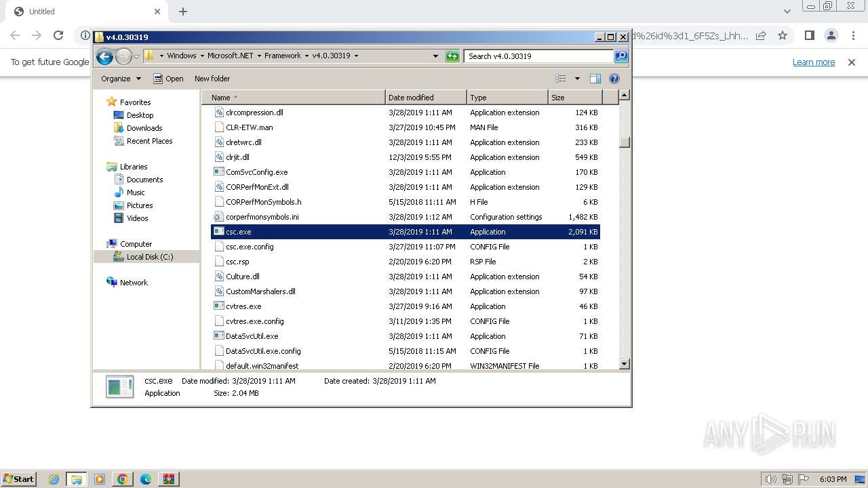Dismiss the Chrome info bar
The width and height of the screenshot is (868, 488).
(x=852, y=62)
